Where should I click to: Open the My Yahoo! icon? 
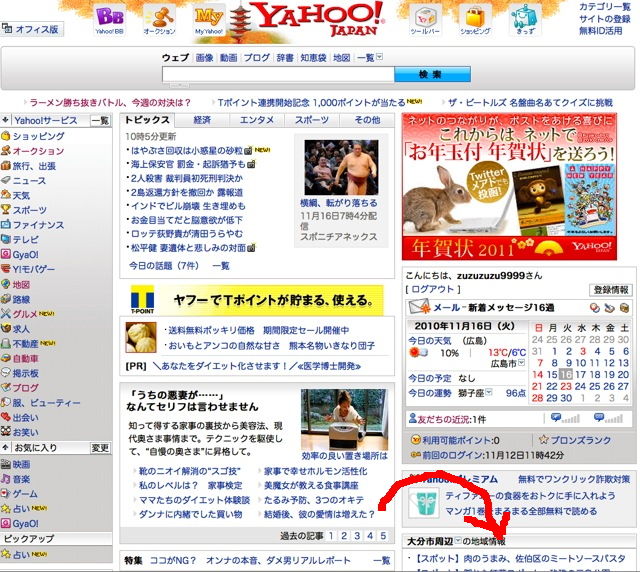pyautogui.click(x=209, y=20)
